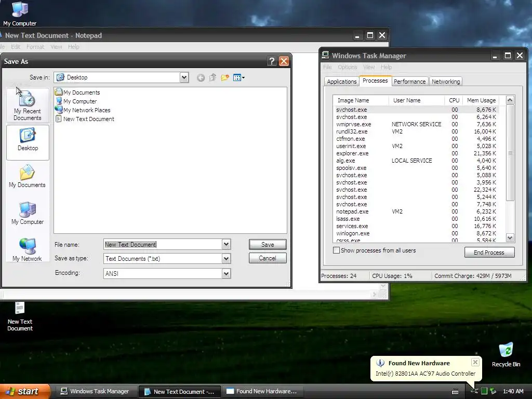Select My Documents in the places bar
This screenshot has height=399, width=532.
[x=28, y=177]
